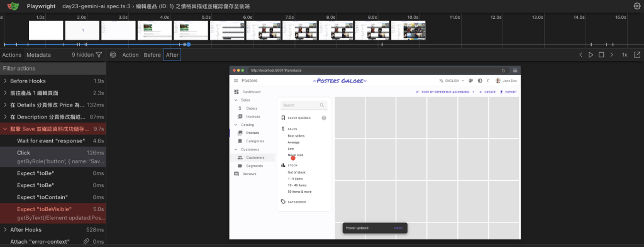
Task: Collapse Sales menu group in sidebar
Action: pos(236,100)
